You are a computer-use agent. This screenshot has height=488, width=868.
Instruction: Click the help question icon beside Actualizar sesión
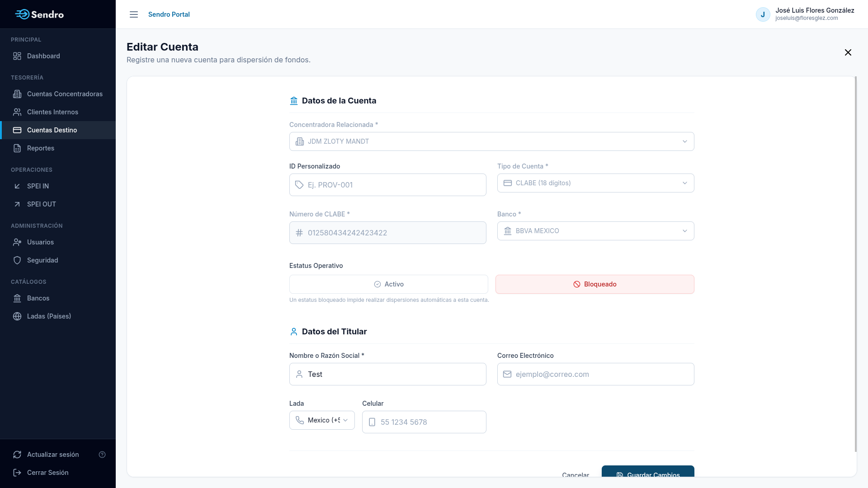[102, 455]
